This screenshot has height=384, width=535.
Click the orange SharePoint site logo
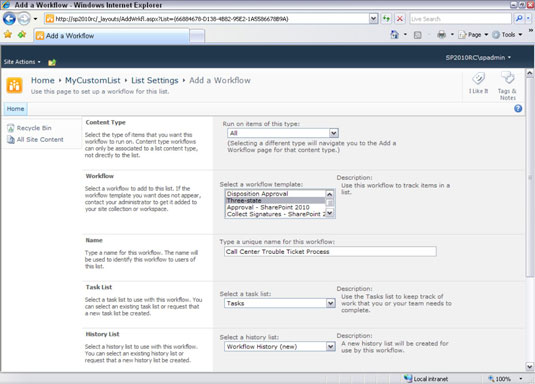14,85
